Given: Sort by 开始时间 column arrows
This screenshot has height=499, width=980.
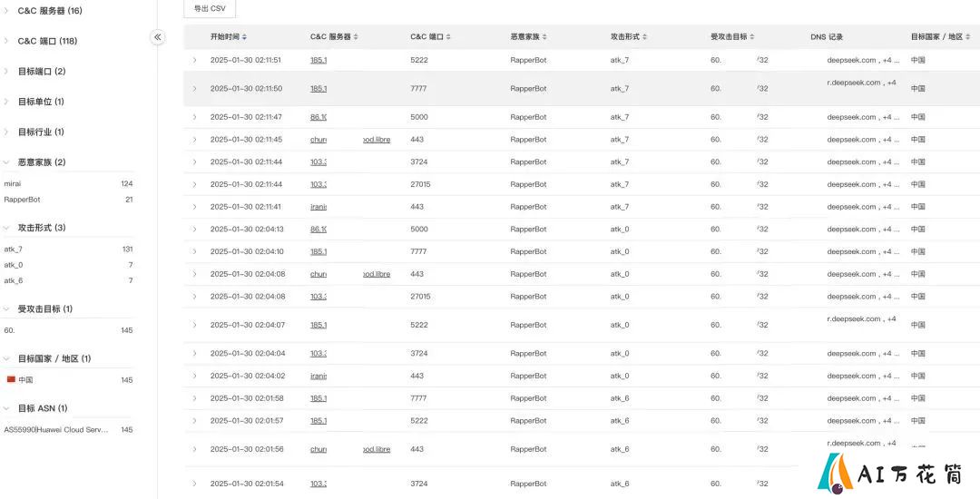Looking at the screenshot, I should 244,37.
